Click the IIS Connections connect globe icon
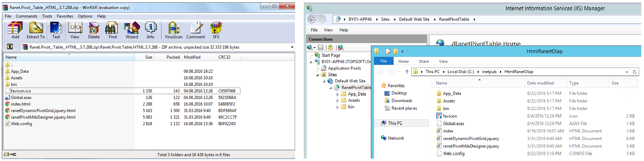 coord(311,47)
